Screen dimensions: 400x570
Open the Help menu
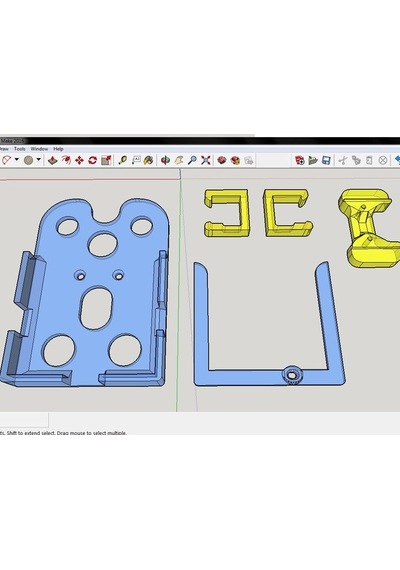[x=58, y=149]
